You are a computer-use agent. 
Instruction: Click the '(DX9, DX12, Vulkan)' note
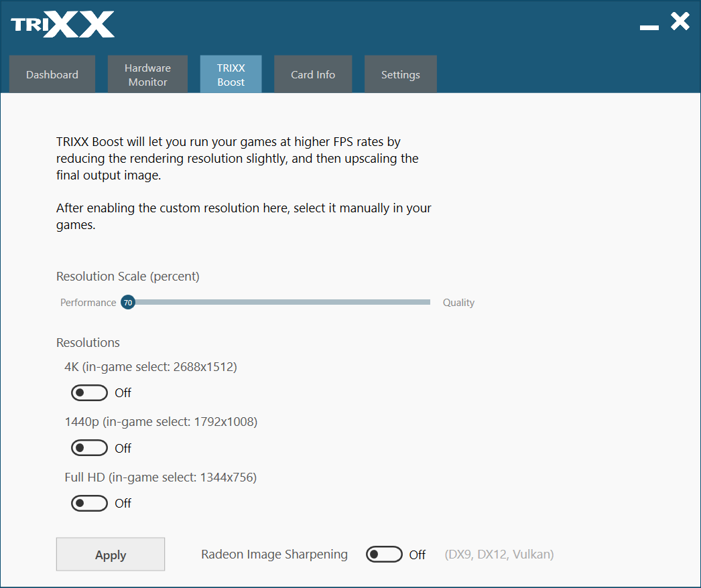tap(499, 555)
